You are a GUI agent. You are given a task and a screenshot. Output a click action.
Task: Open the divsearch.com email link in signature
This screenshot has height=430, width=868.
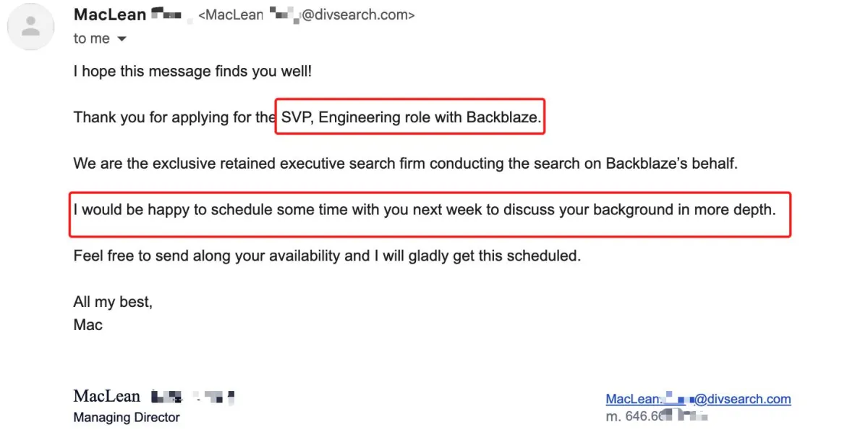698,399
